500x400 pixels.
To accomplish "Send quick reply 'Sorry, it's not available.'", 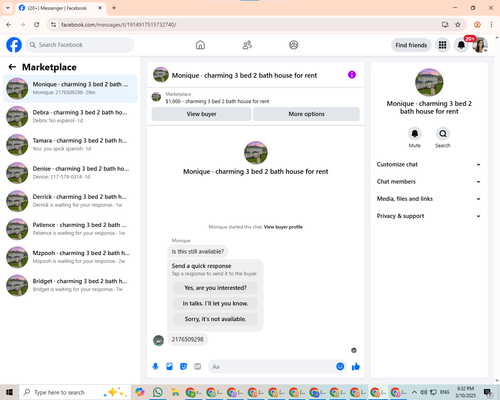I will point(215,319).
